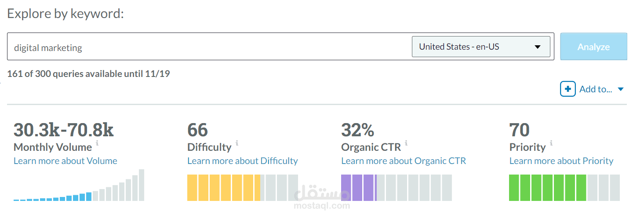This screenshot has height=215, width=644.
Task: Click the green Priority score bar
Action: (547, 188)
